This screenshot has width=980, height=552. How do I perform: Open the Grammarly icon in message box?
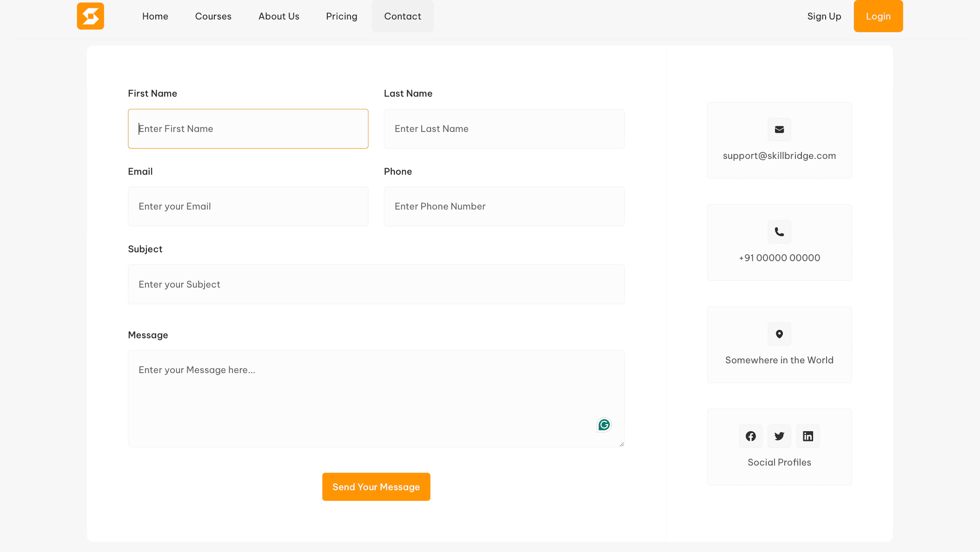coord(604,425)
